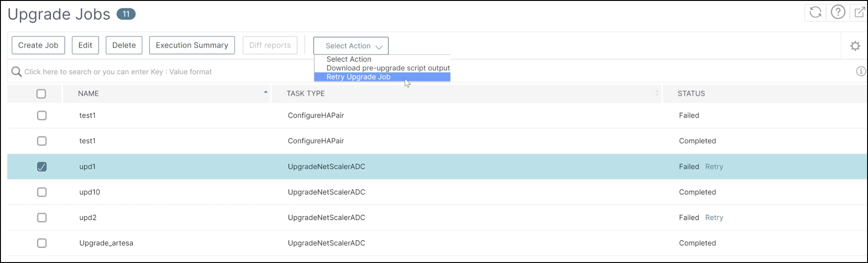Check the upd10 job checkbox
The height and width of the screenshot is (263, 868).
pos(42,192)
